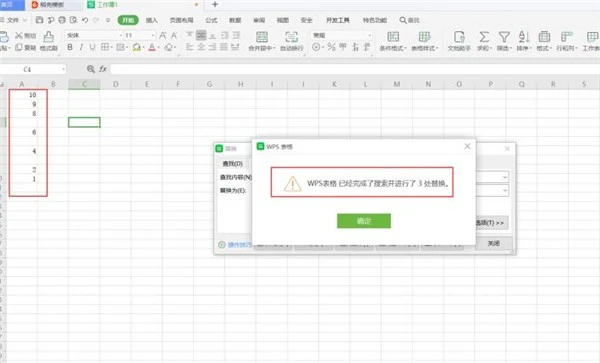Switch to the Find tab in dialog
Screen dimensions: 600x363
point(232,163)
